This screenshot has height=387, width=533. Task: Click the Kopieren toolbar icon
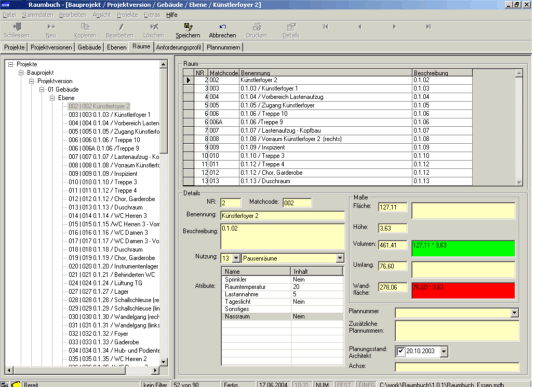tap(85, 27)
